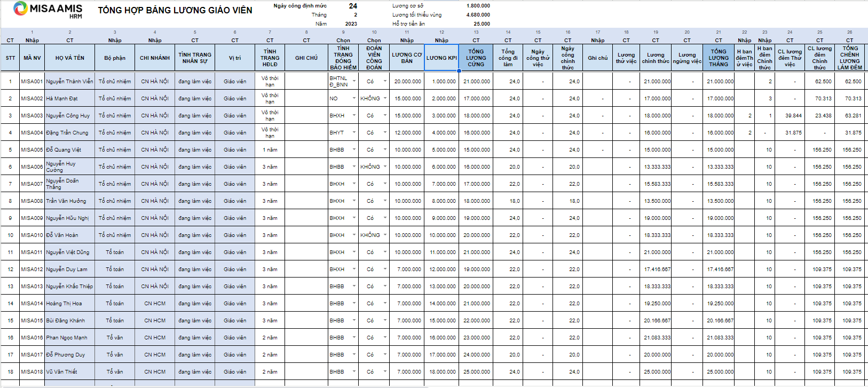The image size is (868, 388).
Task: Select the STT column header
Action: point(10,58)
